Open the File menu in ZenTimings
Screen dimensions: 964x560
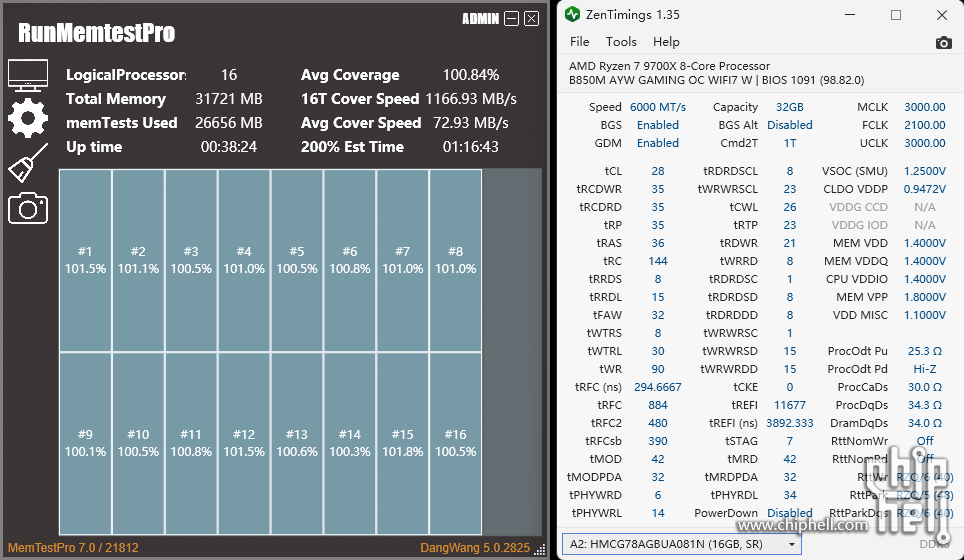[580, 42]
